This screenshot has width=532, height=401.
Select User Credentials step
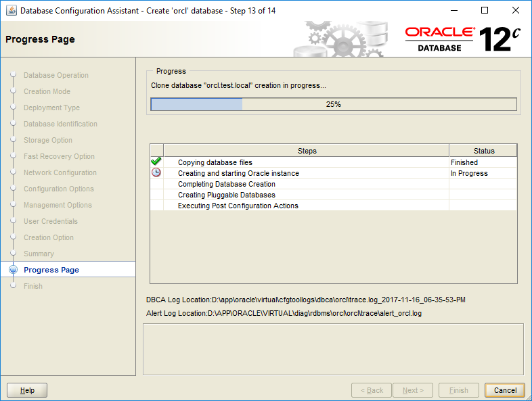(51, 221)
